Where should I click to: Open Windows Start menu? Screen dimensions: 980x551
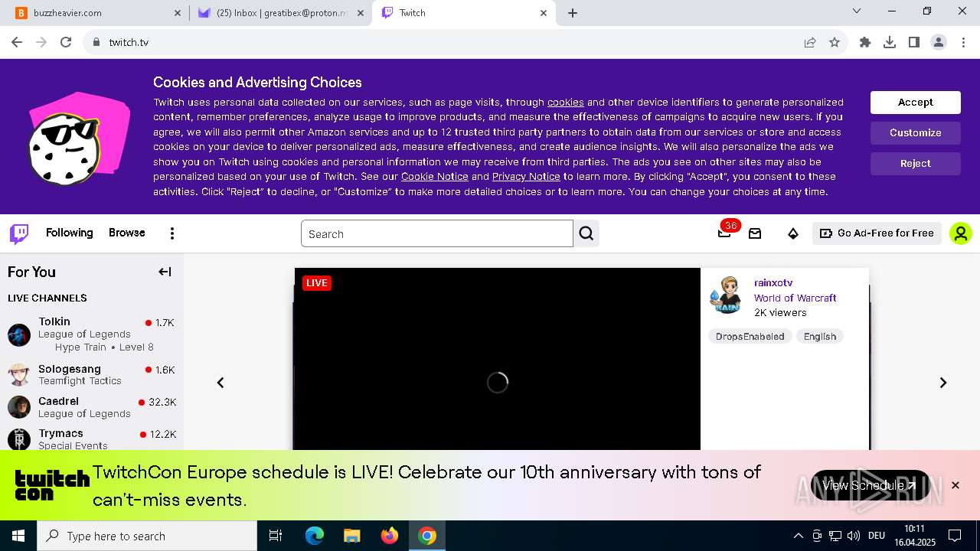point(18,536)
